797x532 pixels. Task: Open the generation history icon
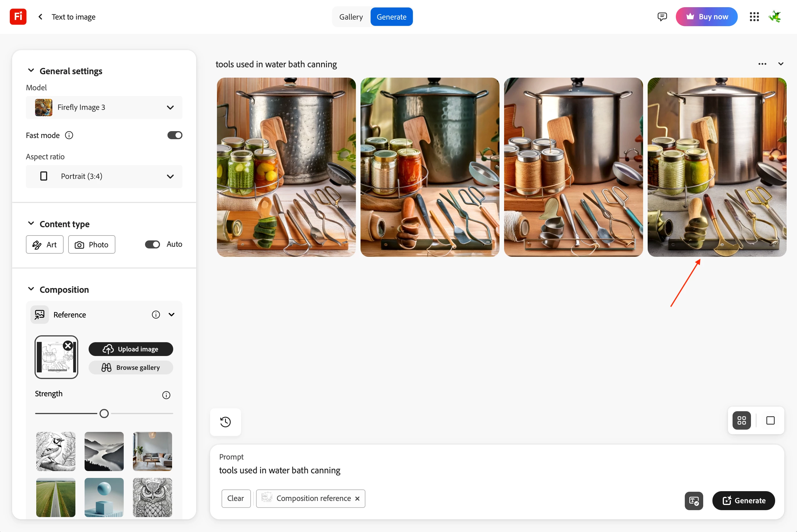click(225, 422)
